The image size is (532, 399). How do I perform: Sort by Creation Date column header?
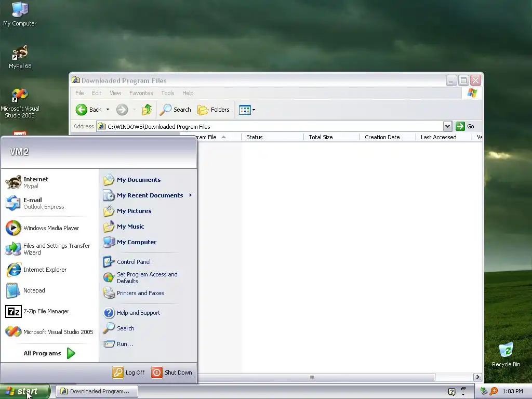(388, 137)
